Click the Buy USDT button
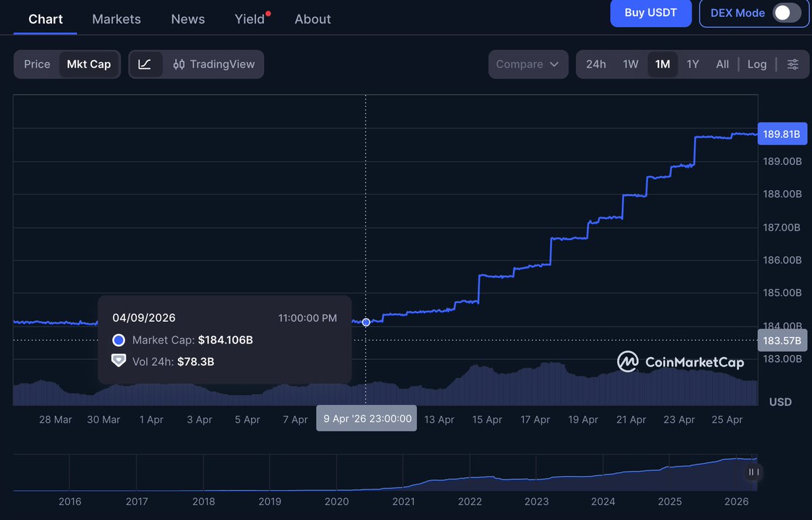The image size is (812, 520). 652,13
